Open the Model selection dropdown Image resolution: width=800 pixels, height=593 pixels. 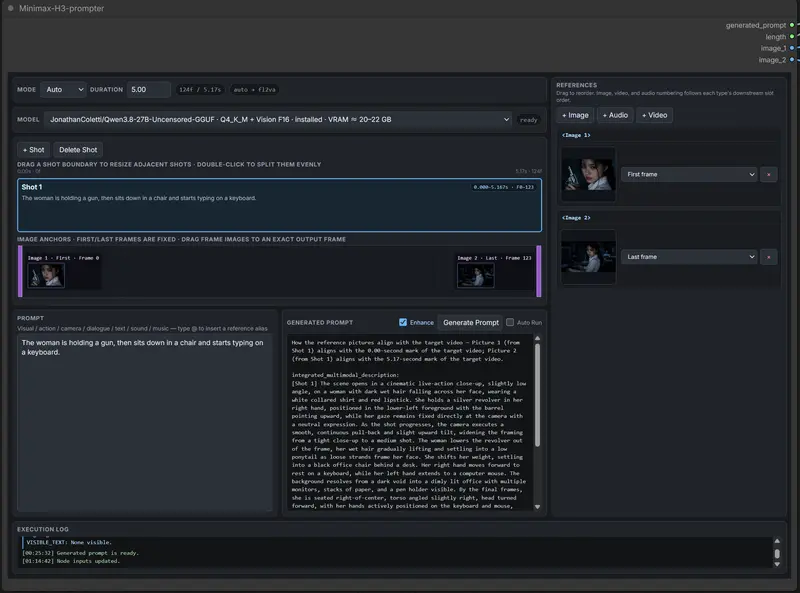[278, 119]
